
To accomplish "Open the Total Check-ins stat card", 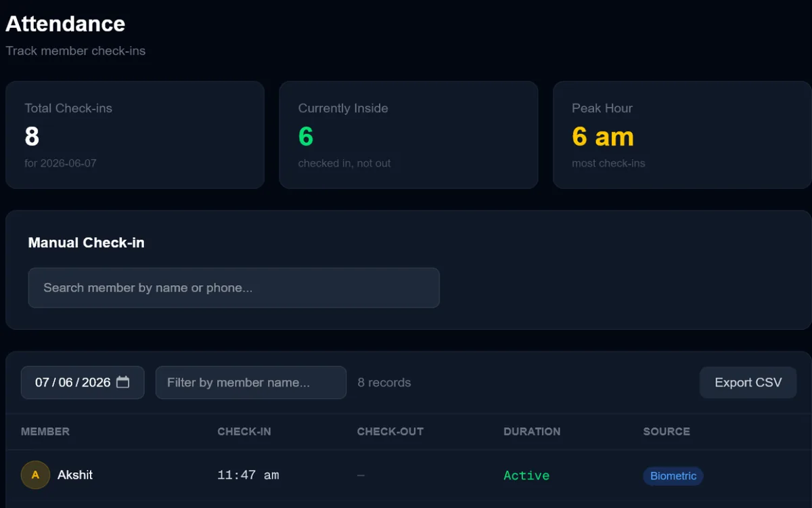I will coord(135,135).
